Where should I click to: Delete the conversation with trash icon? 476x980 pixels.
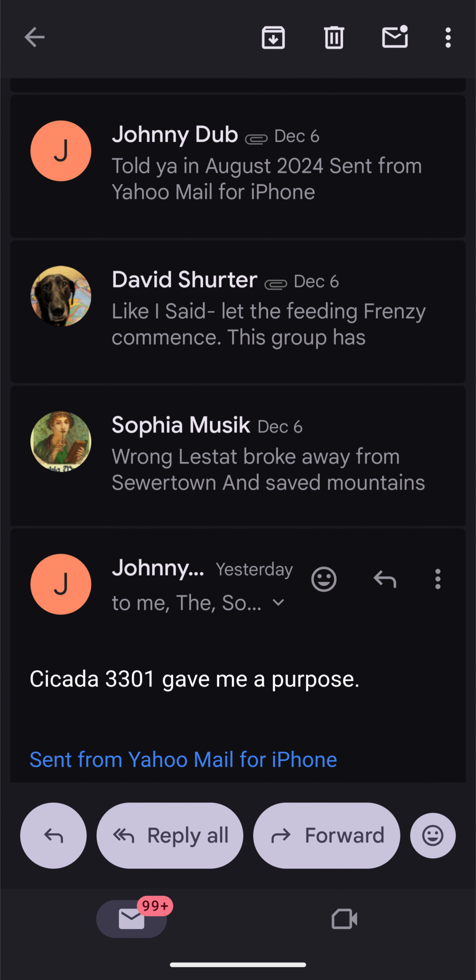point(334,38)
